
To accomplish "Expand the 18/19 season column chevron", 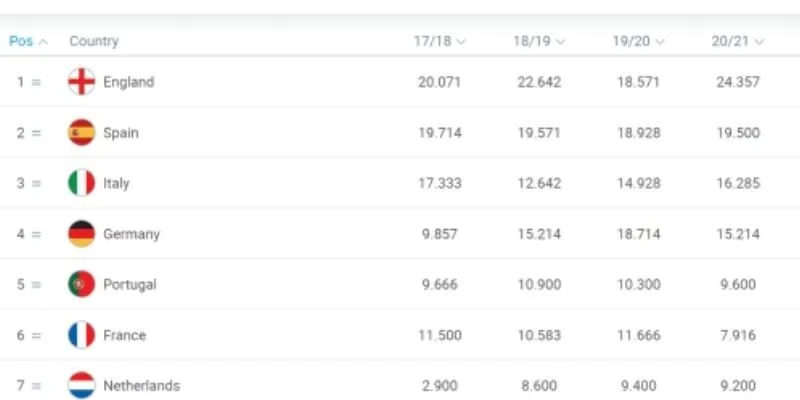I will [x=560, y=42].
